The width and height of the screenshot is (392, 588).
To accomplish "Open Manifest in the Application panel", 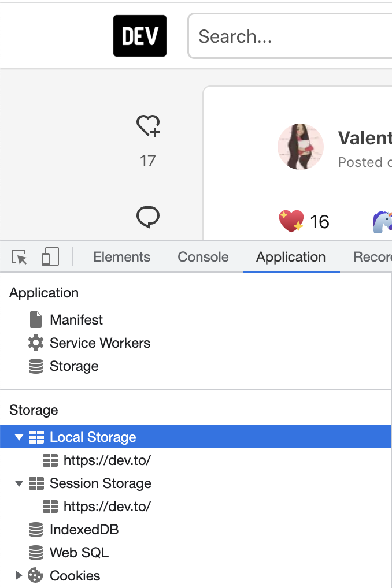I will tap(36, 320).
